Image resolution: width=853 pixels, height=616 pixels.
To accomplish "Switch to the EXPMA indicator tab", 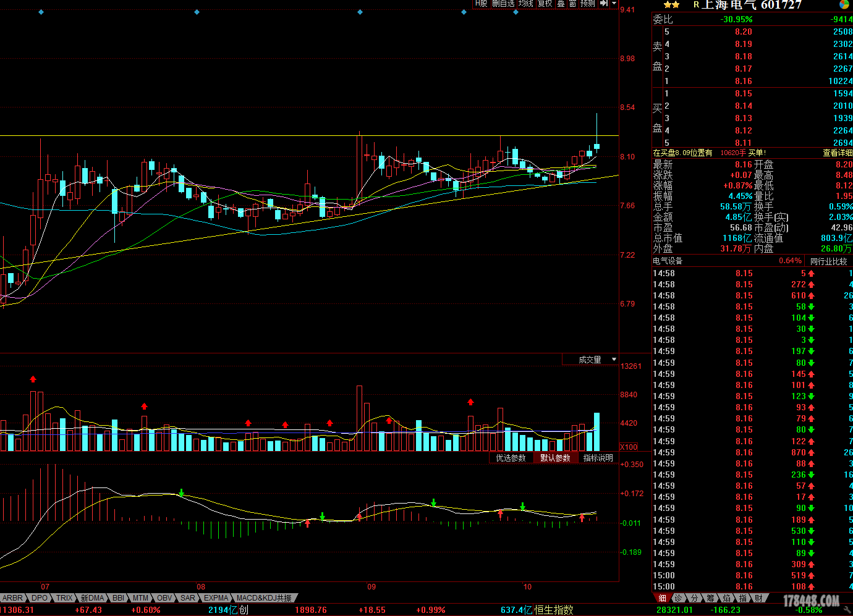I will pos(216,598).
